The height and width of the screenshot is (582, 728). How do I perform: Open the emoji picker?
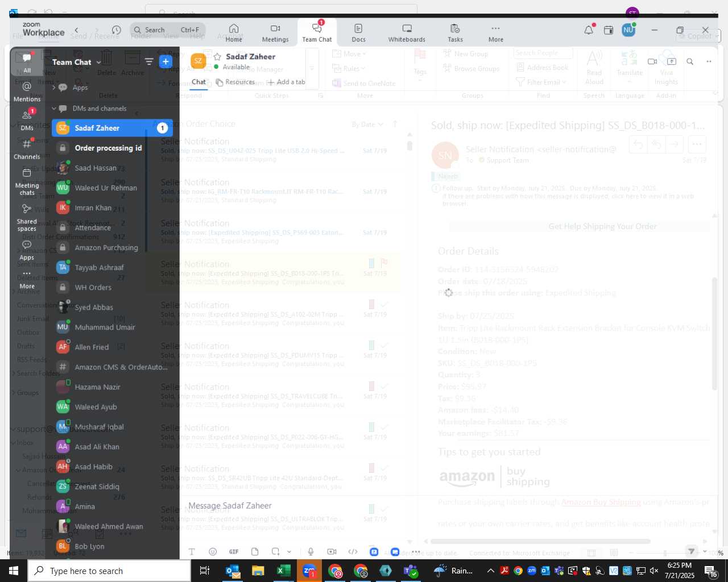[x=213, y=551]
